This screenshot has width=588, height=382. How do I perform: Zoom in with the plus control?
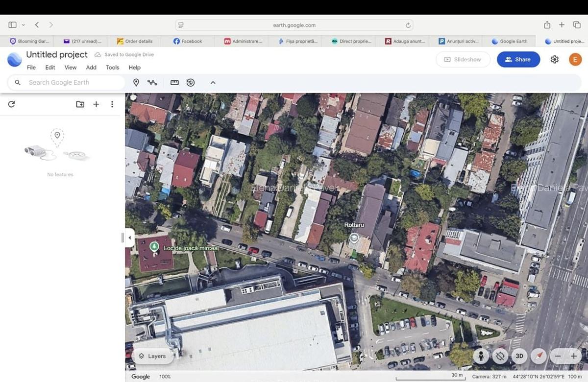pyautogui.click(x=573, y=356)
